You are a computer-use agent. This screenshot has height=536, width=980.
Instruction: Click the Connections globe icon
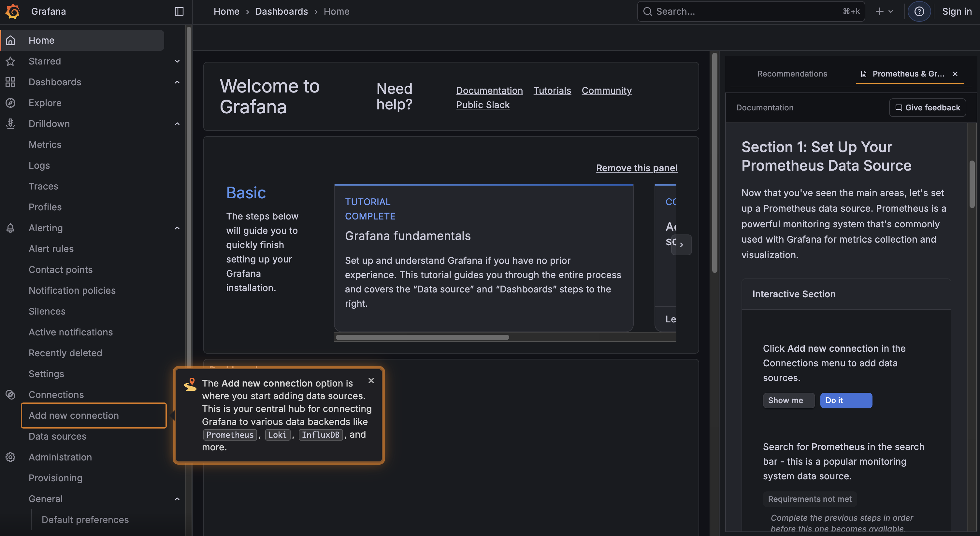tap(10, 395)
